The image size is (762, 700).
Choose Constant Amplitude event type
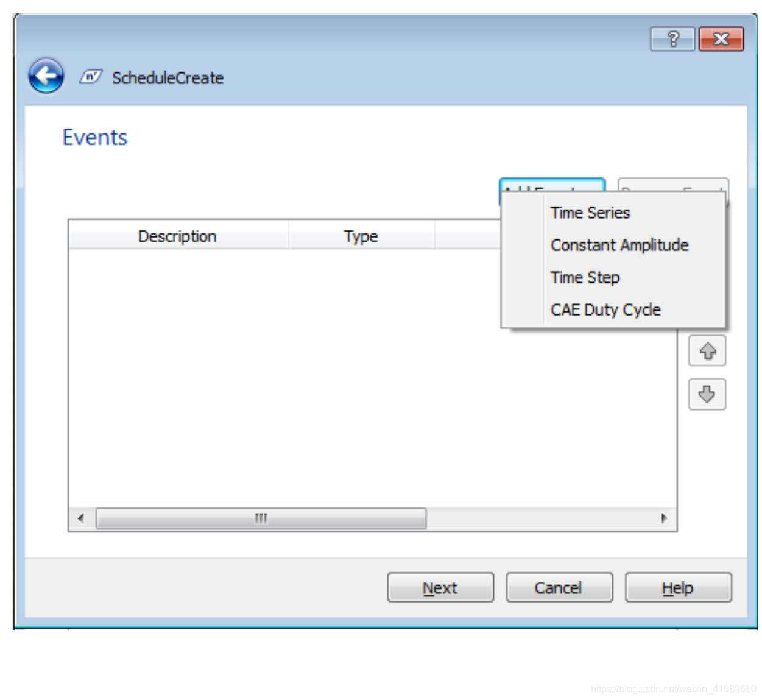619,245
